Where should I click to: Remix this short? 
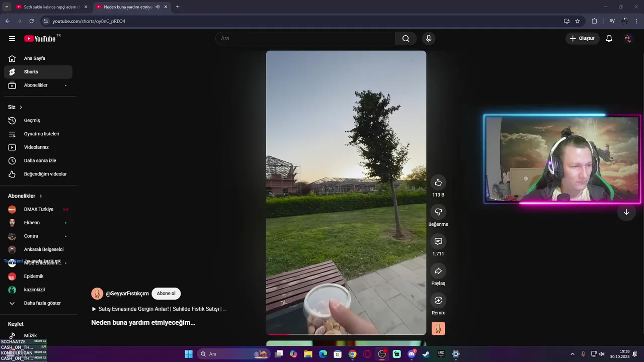(438, 301)
